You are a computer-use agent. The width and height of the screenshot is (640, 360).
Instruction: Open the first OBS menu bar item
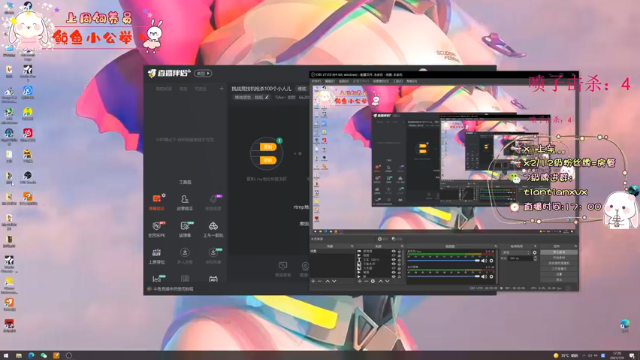click(316, 81)
